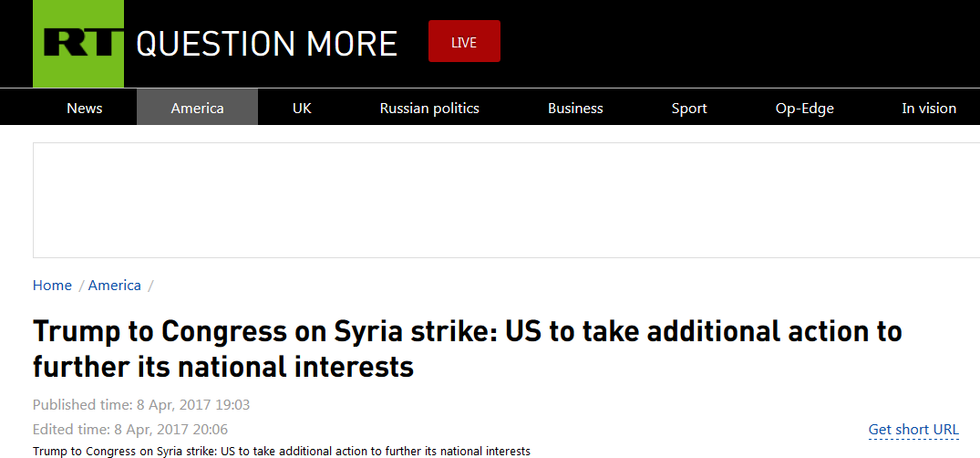This screenshot has height=458, width=980.
Task: Click the small caption below the dates
Action: 281,452
